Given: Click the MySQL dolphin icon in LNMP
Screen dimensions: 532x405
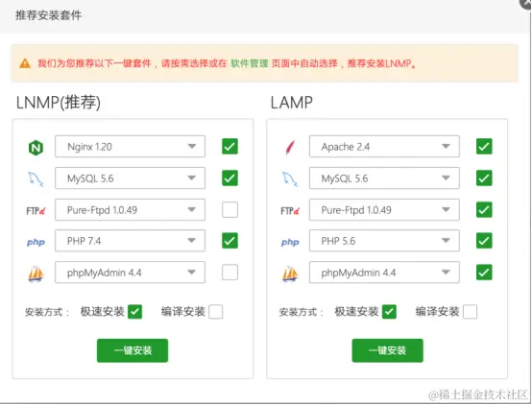Looking at the screenshot, I should (36, 179).
